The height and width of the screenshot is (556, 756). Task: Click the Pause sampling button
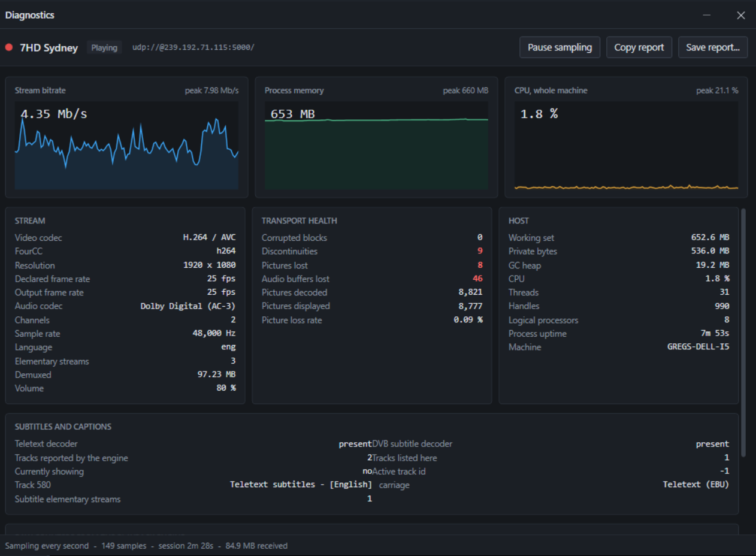(560, 47)
